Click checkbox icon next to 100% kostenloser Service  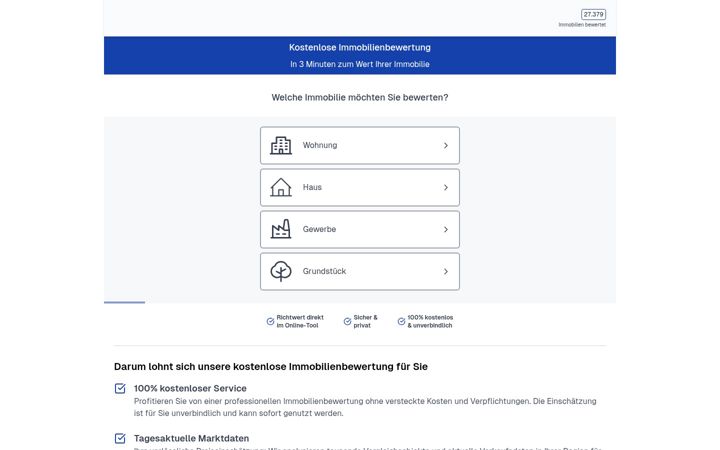tap(120, 388)
